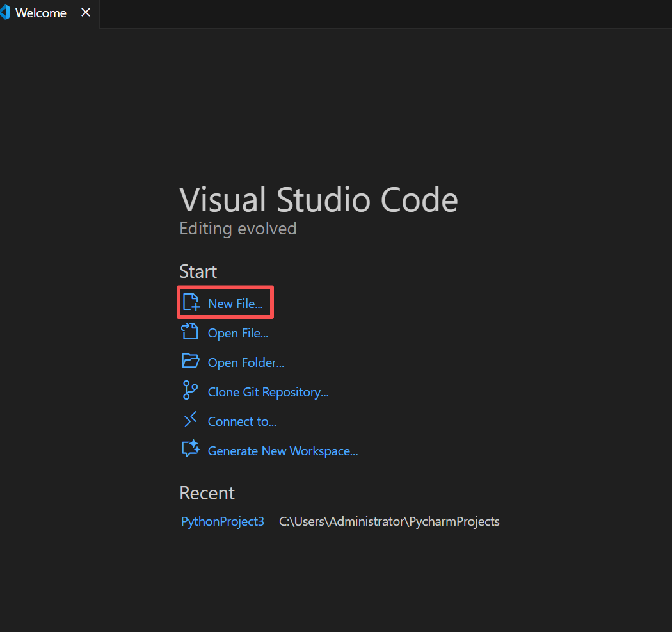Click the Clone Git Repository branch icon
The image size is (672, 632).
[190, 391]
